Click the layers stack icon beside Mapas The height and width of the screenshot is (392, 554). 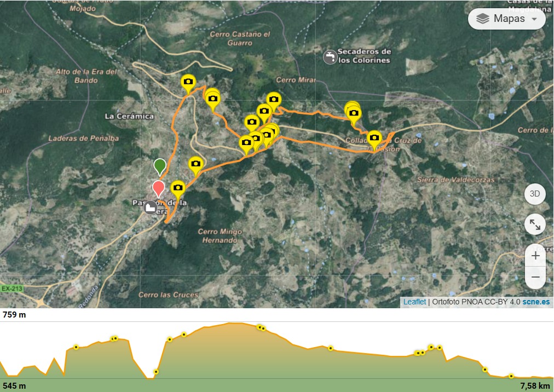coord(483,19)
